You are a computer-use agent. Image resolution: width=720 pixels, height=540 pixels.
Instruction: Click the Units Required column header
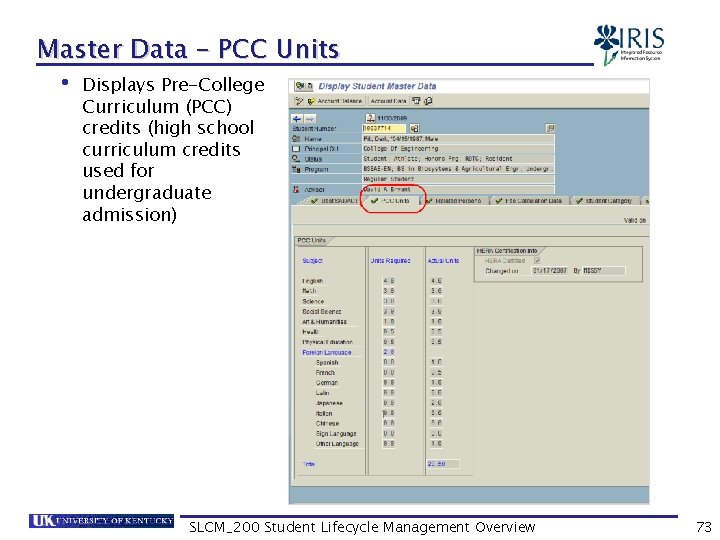pyautogui.click(x=390, y=260)
